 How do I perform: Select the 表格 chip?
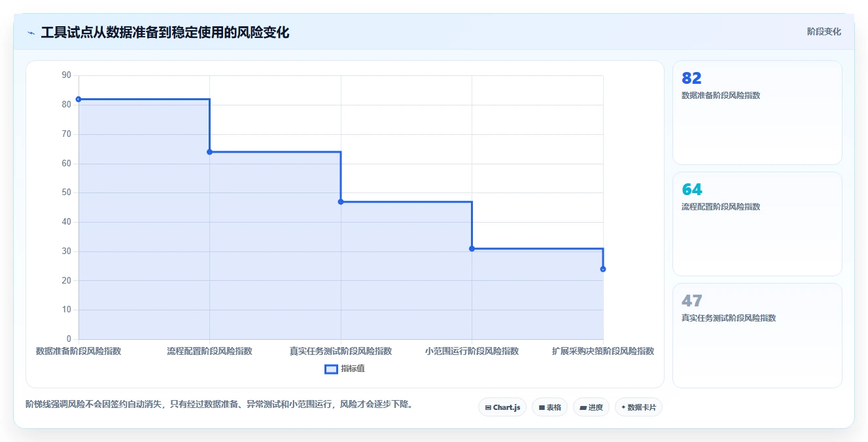click(x=549, y=407)
